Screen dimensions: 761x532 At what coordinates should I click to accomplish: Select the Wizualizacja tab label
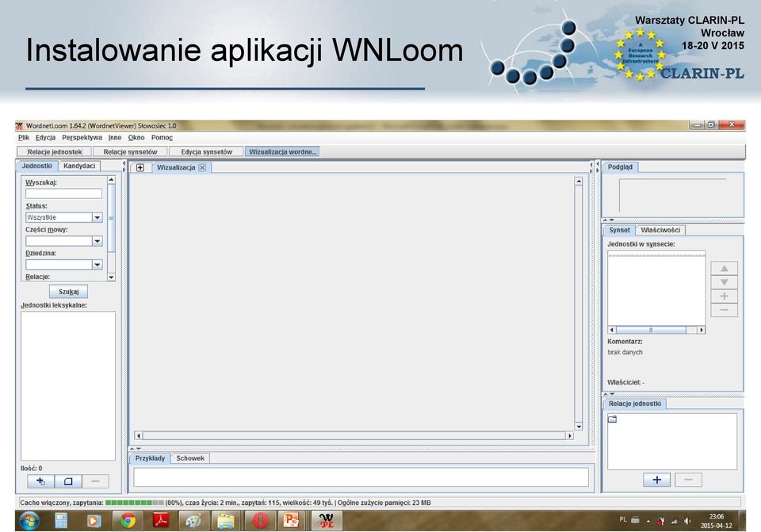click(176, 167)
